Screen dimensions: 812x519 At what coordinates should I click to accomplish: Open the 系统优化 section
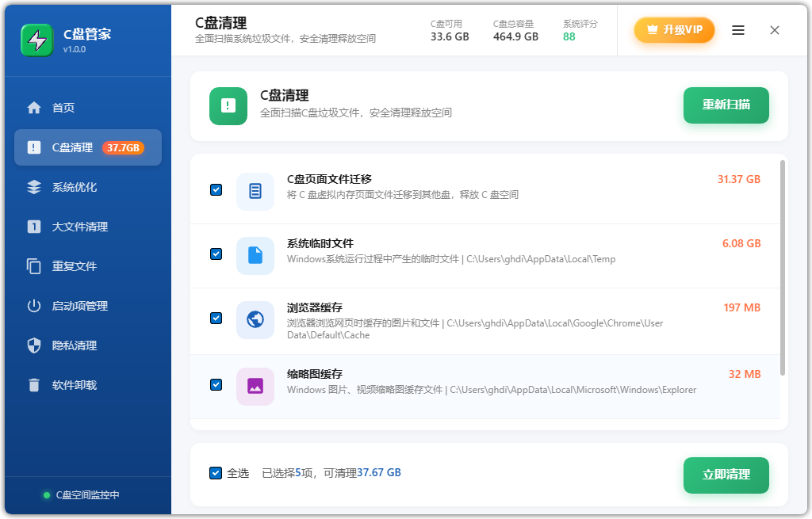[x=88, y=187]
